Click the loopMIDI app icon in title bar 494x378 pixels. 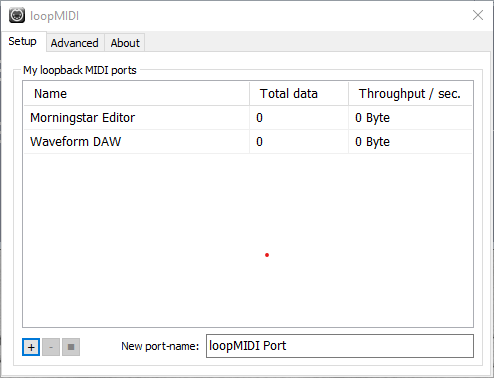click(x=17, y=15)
